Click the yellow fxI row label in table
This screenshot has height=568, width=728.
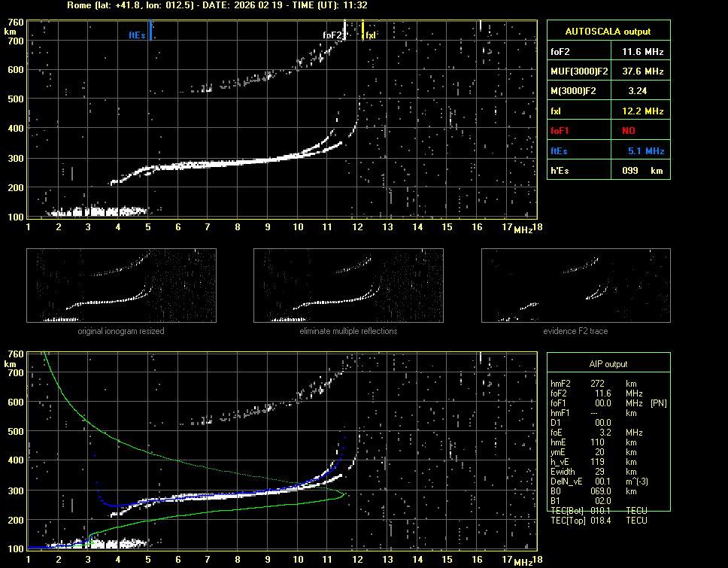point(557,111)
